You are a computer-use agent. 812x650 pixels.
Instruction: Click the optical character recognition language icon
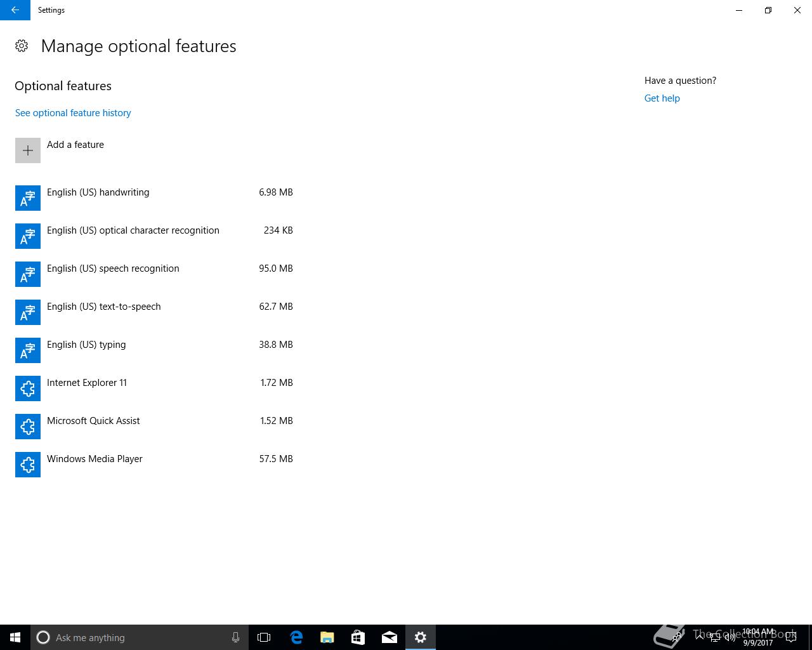pyautogui.click(x=28, y=236)
